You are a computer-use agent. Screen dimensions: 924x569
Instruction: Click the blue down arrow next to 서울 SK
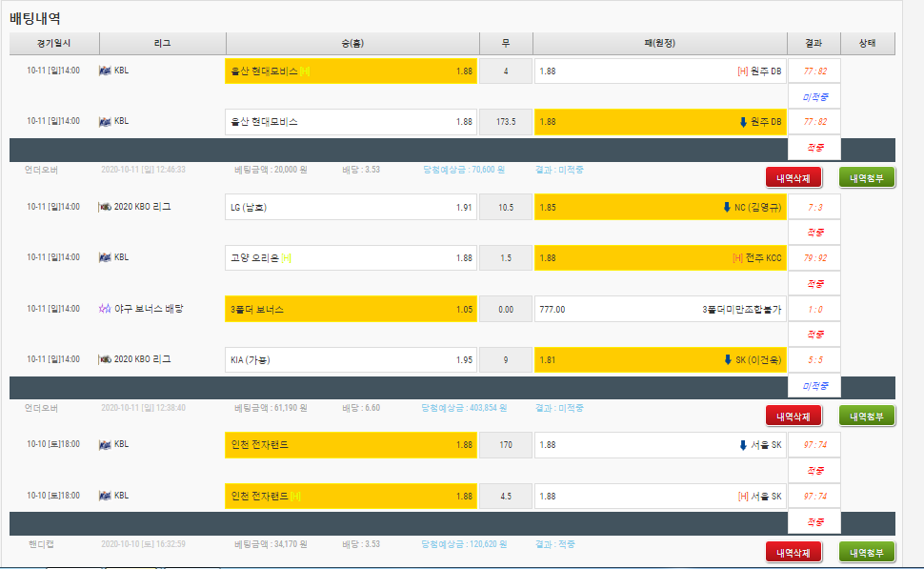tap(743, 445)
